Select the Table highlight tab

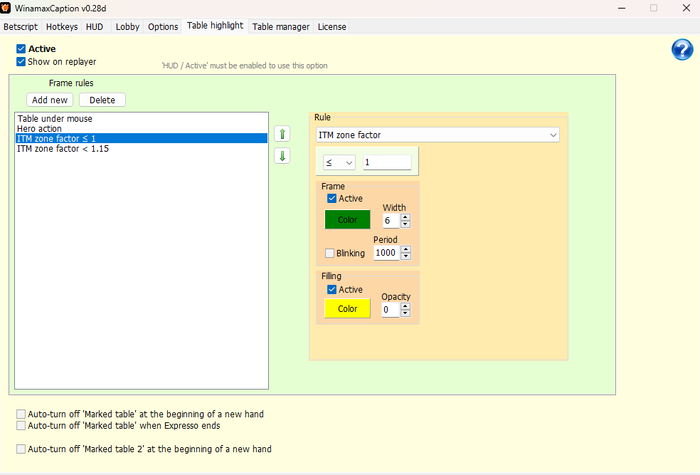pos(215,25)
